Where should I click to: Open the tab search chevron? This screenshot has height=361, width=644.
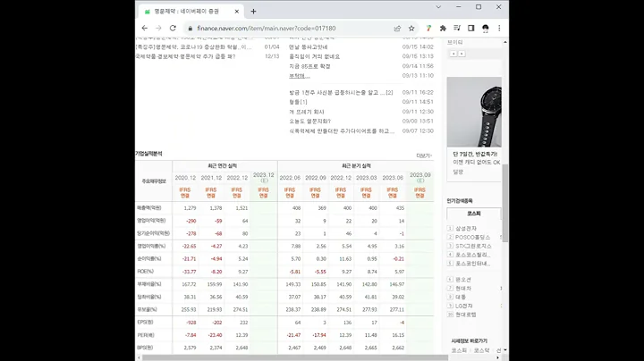438,7
